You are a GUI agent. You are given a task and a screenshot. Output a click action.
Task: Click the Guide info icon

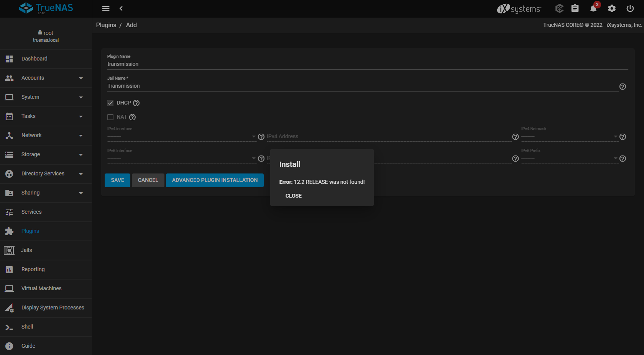point(9,346)
